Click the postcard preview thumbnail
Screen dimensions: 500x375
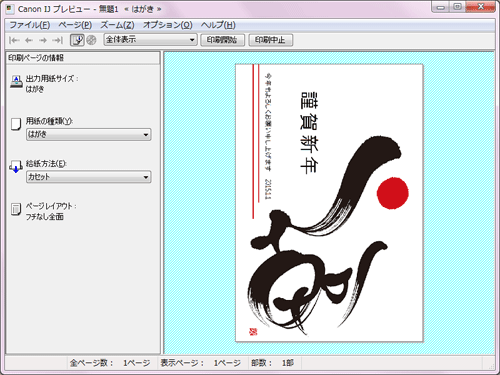(x=329, y=203)
